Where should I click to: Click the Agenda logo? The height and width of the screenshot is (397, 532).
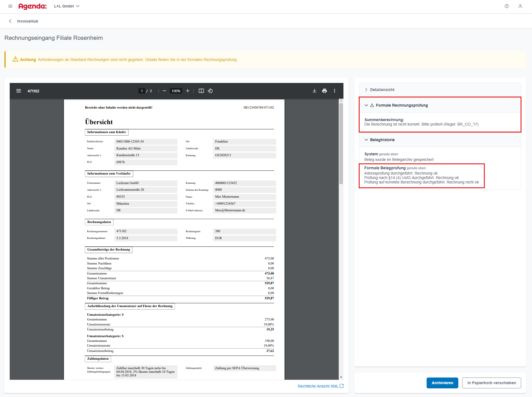coord(33,6)
